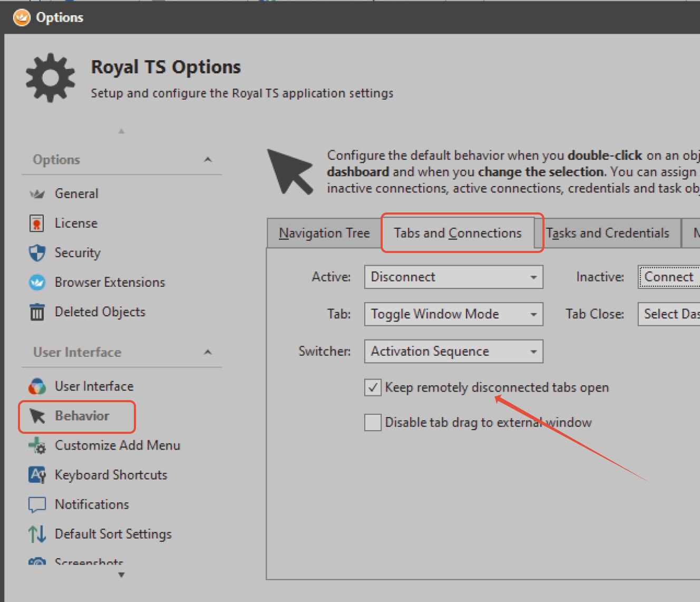This screenshot has width=700, height=602.
Task: Click the Security shield icon
Action: (37, 253)
